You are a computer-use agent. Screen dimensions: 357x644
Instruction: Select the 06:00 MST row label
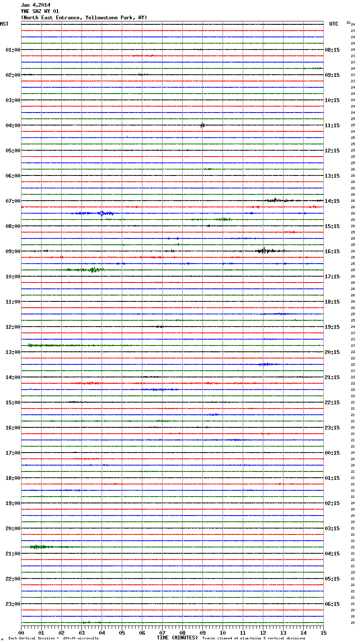point(13,175)
